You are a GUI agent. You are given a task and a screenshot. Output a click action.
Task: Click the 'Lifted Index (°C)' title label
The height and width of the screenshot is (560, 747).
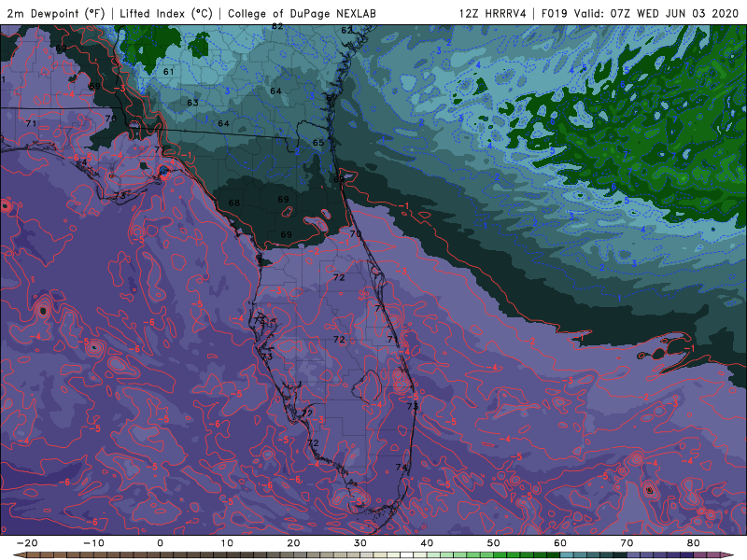pyautogui.click(x=166, y=13)
